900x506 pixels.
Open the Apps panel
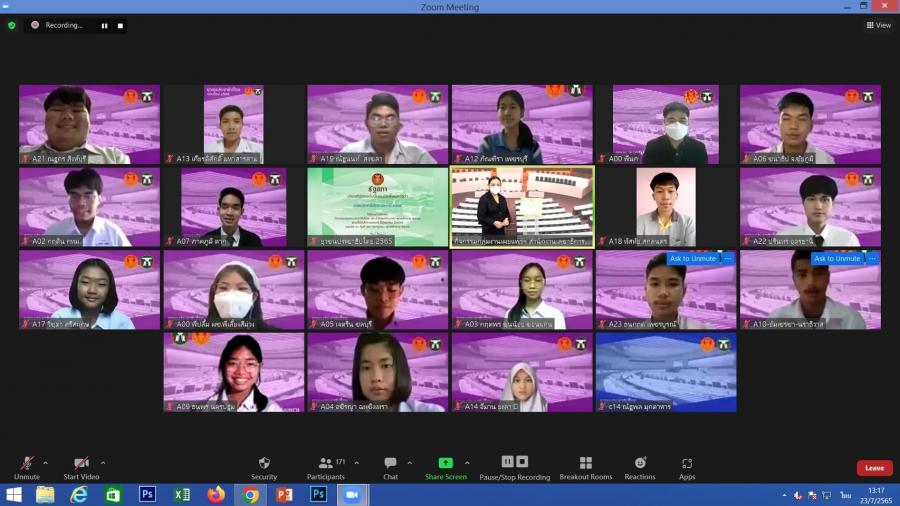[687, 468]
